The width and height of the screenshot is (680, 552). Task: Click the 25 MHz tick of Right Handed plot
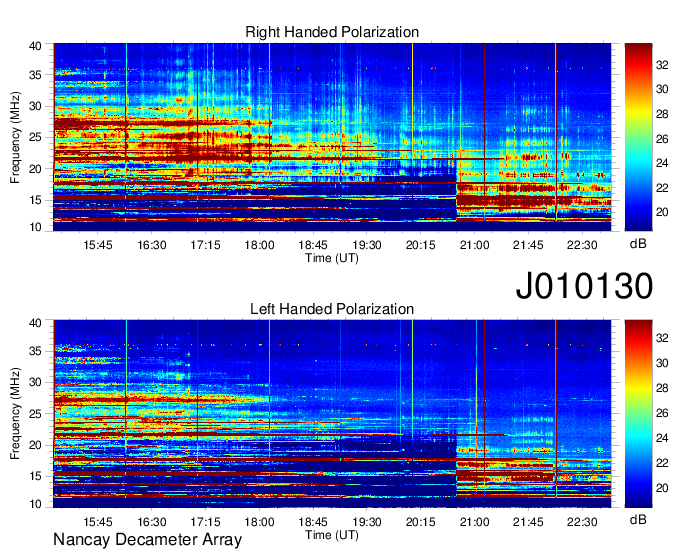click(x=35, y=137)
